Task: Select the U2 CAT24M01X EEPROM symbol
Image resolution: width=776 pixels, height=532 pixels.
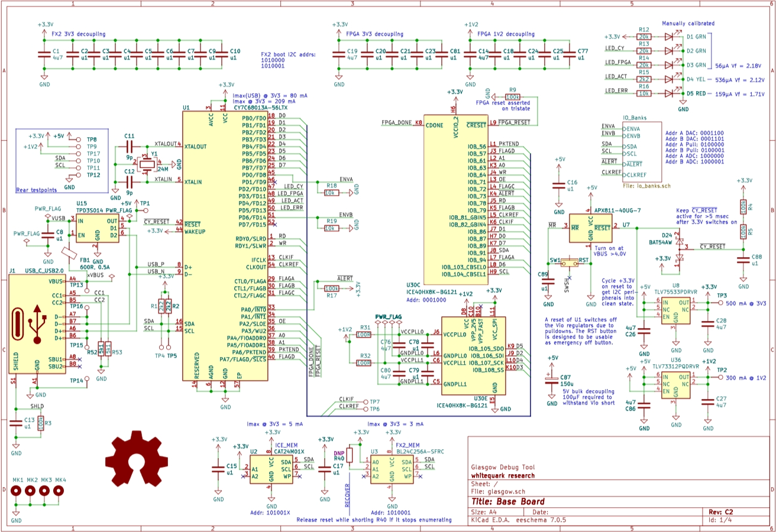Action: [x=271, y=469]
